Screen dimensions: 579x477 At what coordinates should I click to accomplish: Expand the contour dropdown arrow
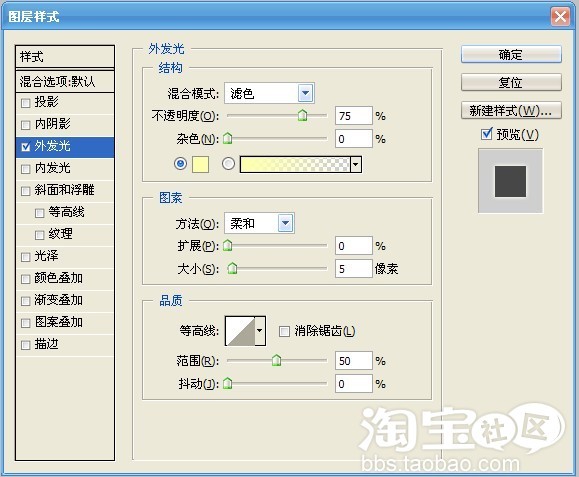[260, 330]
